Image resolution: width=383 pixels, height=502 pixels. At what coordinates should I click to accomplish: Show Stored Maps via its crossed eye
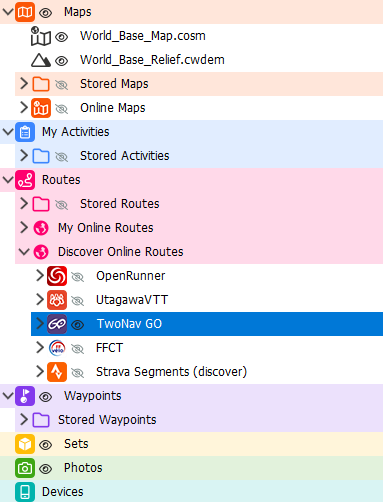(61, 85)
